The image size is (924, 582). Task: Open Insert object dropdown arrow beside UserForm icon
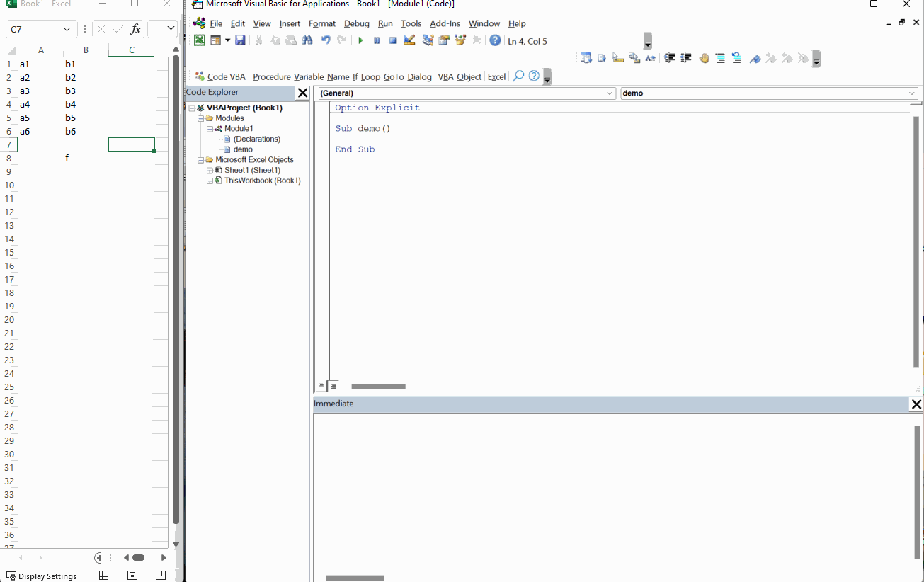tap(227, 40)
